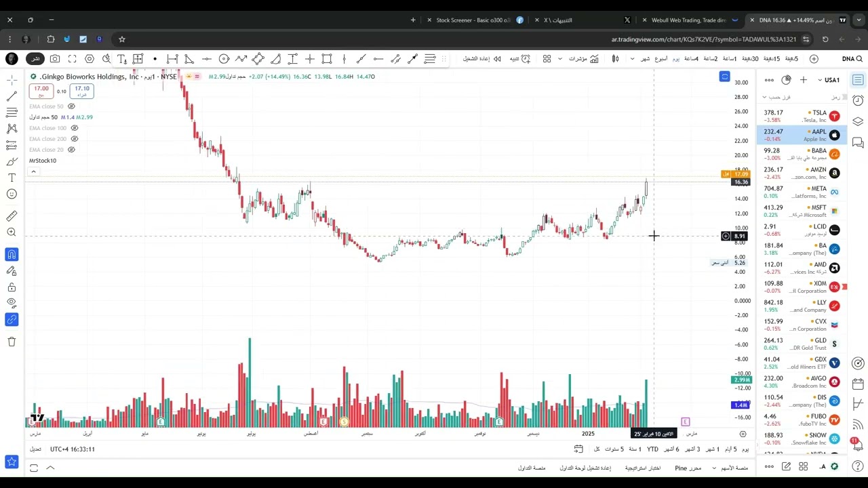Open the strategy tester tab in bottom bar
The image size is (868, 488).
click(643, 468)
